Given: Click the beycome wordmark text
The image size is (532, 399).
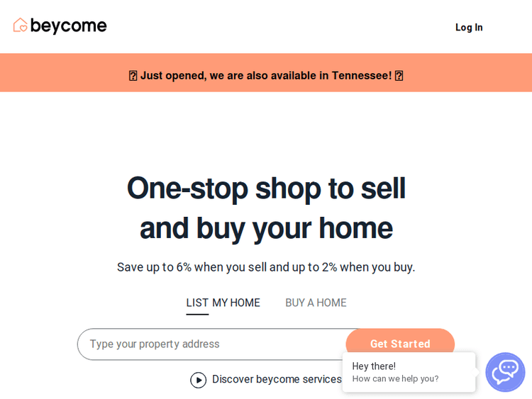Looking at the screenshot, I should (69, 26).
